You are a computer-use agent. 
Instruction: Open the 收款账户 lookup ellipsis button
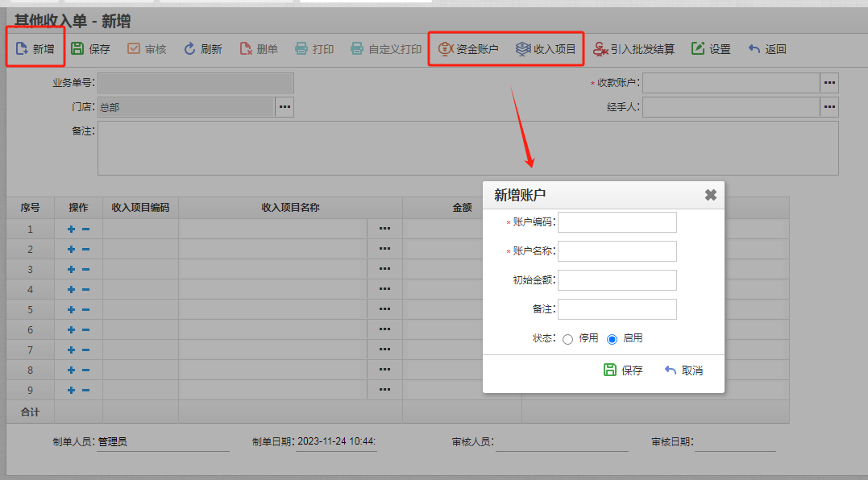click(x=829, y=83)
